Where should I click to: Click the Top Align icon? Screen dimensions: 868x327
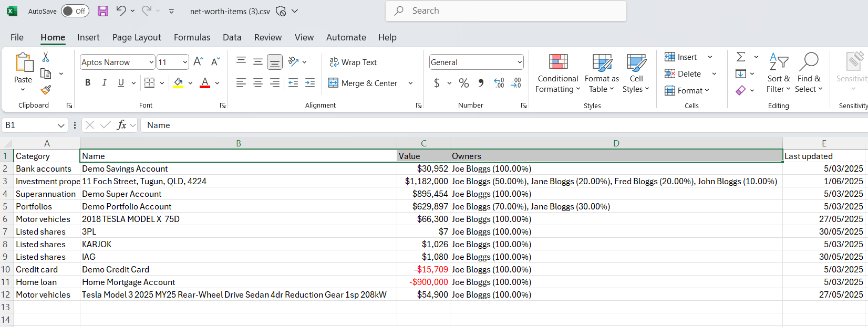click(x=241, y=61)
